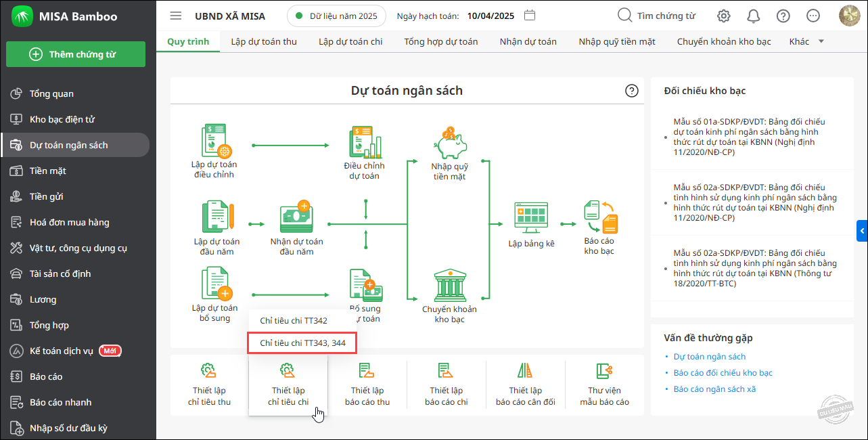The height and width of the screenshot is (440, 868).
Task: Open the notifications bell
Action: coord(754,16)
